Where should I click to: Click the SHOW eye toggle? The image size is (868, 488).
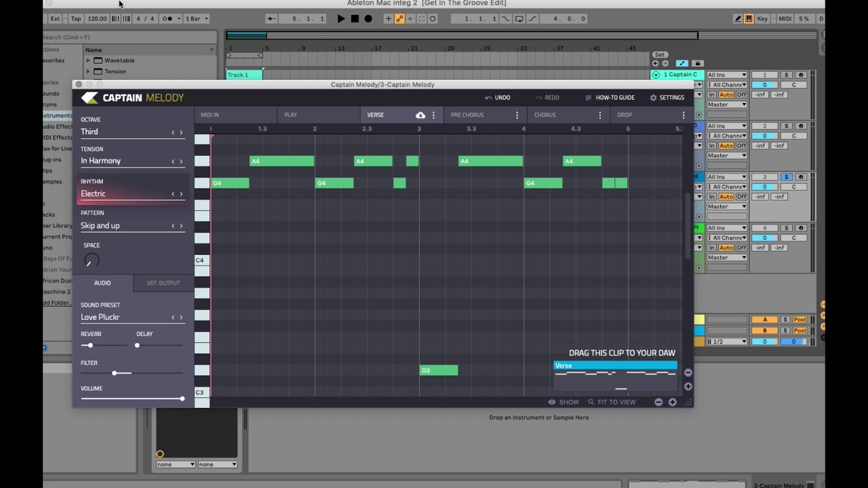point(564,402)
